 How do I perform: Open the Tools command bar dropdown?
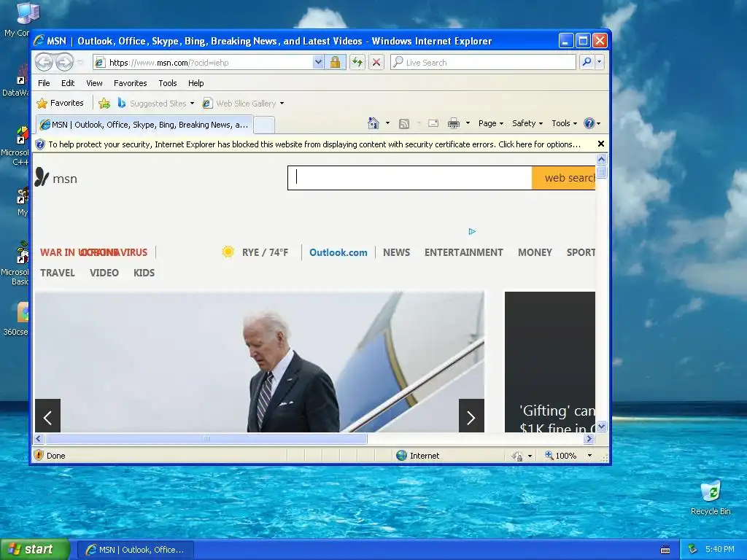(564, 123)
